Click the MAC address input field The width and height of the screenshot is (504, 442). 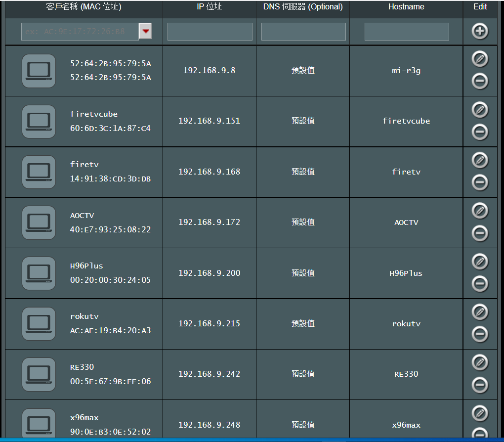click(80, 32)
